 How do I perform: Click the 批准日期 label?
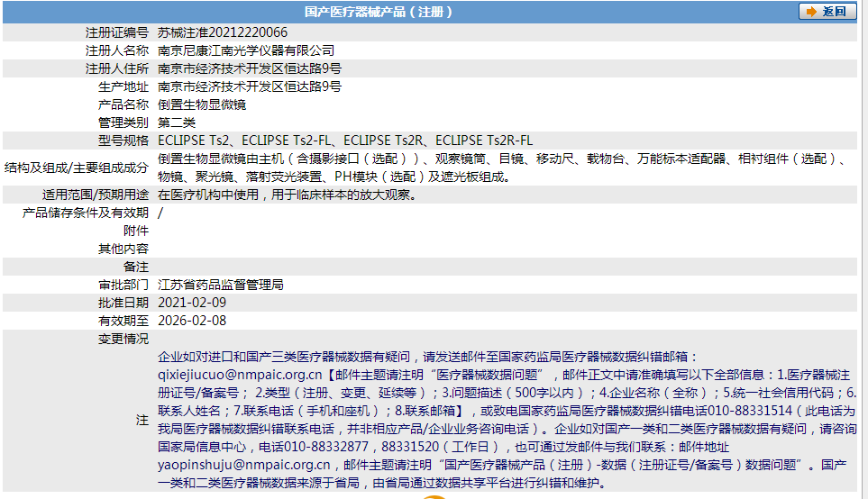[123, 303]
